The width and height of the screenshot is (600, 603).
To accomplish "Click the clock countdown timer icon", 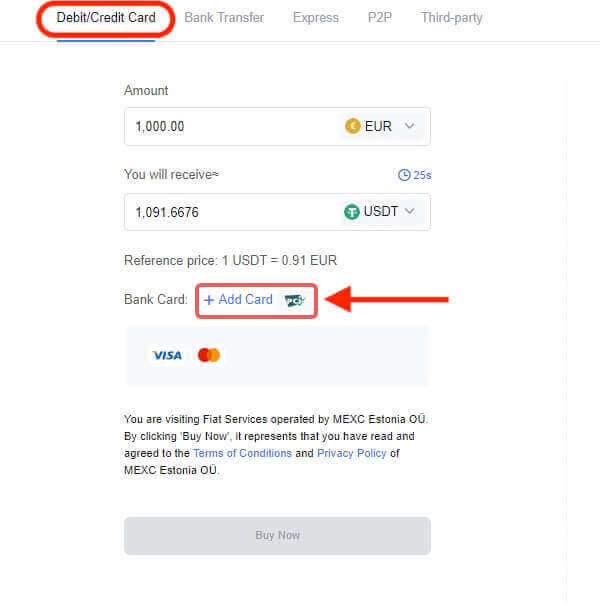I will point(404,175).
